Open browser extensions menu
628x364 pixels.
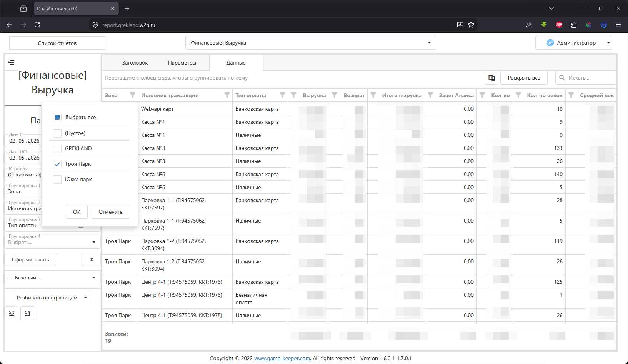pos(574,25)
